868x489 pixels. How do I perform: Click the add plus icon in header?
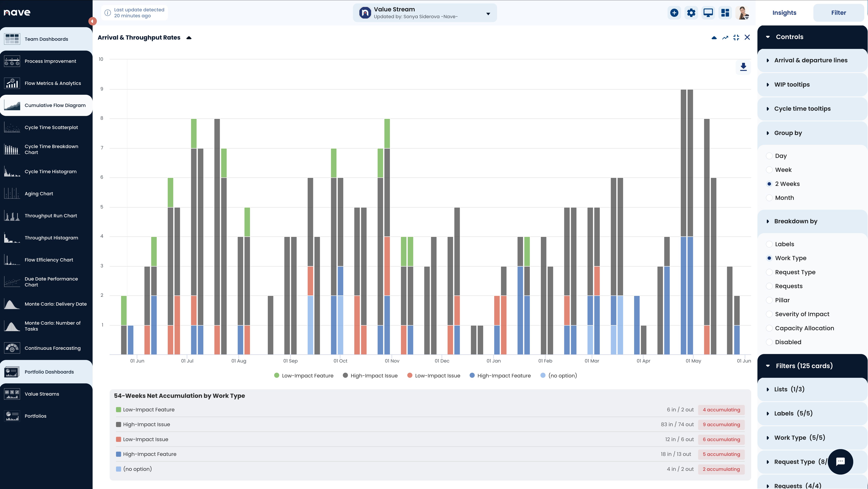point(674,13)
